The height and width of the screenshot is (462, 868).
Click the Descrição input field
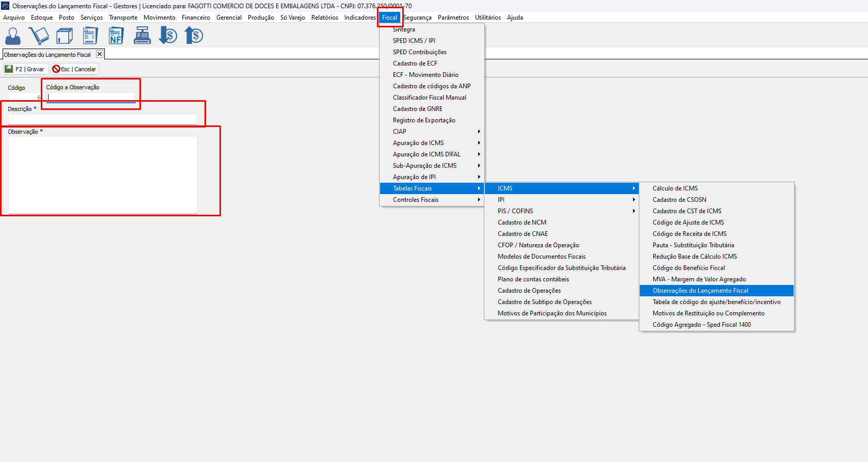[x=103, y=119]
